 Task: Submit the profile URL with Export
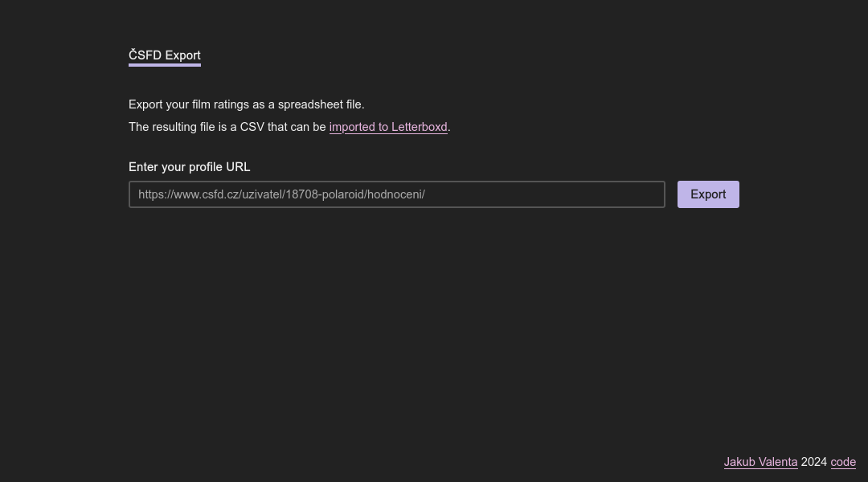point(708,194)
